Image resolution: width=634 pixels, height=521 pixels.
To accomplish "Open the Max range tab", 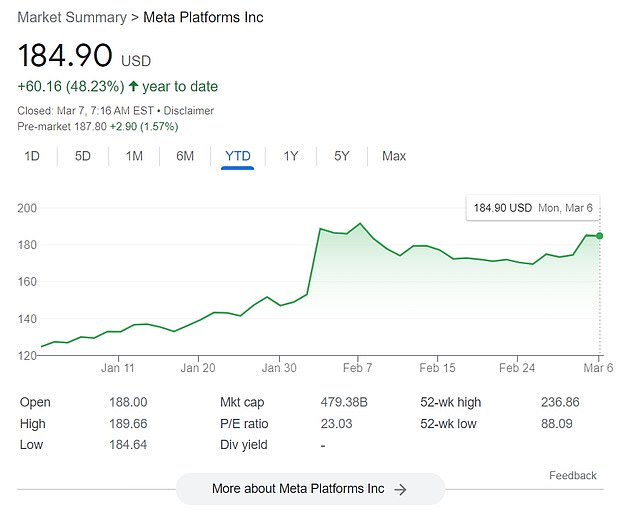I will tap(394, 156).
